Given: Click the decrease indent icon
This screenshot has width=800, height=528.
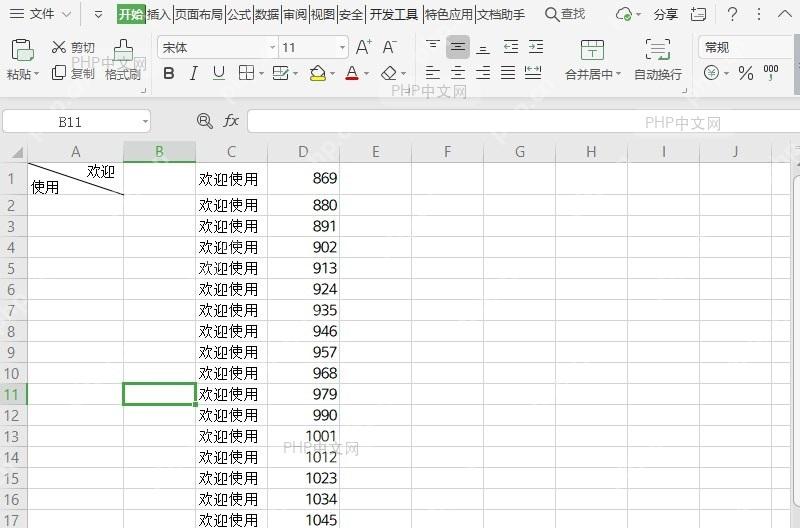Looking at the screenshot, I should pyautogui.click(x=511, y=47).
